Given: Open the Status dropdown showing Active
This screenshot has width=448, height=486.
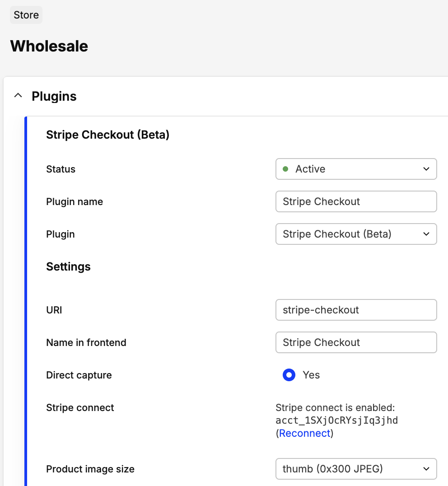Looking at the screenshot, I should (x=356, y=169).
